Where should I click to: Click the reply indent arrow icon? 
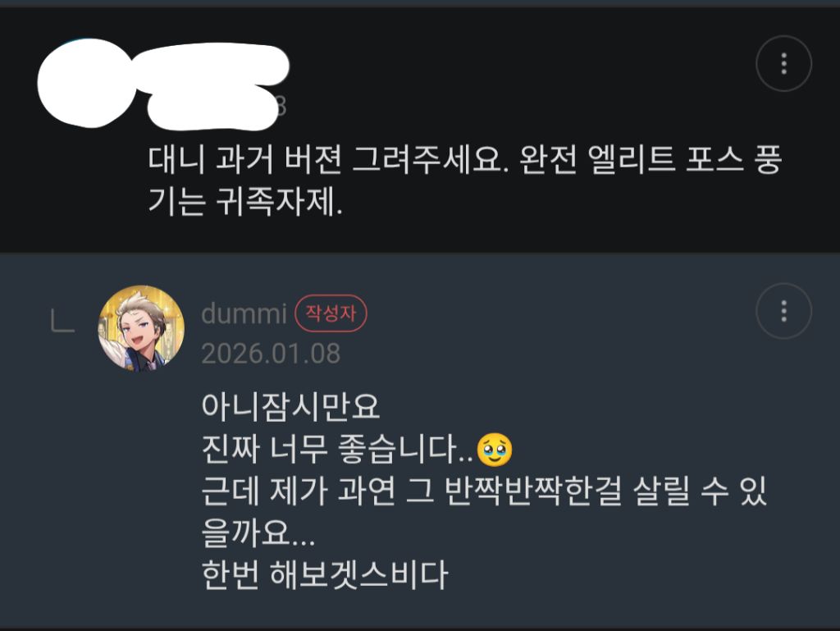pos(62,320)
